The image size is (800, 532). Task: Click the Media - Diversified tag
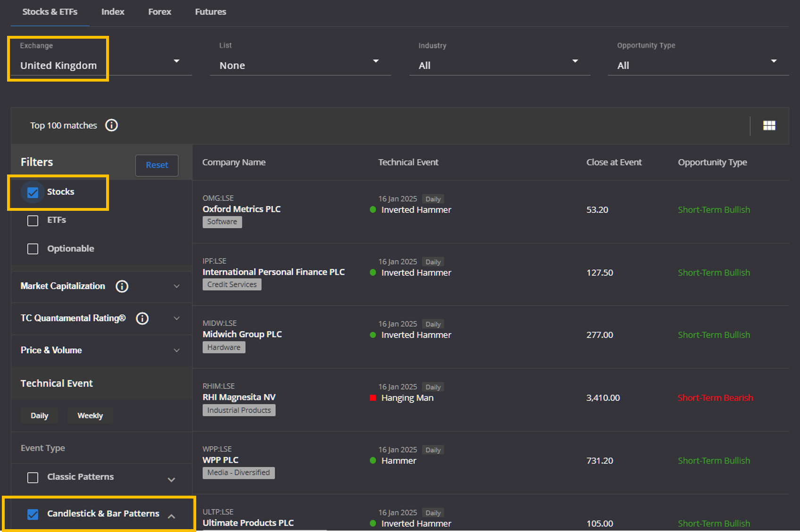239,473
